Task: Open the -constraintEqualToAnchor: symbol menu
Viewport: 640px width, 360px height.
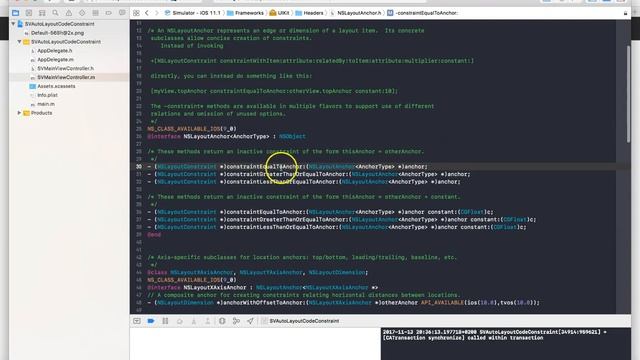Action: coord(427,13)
